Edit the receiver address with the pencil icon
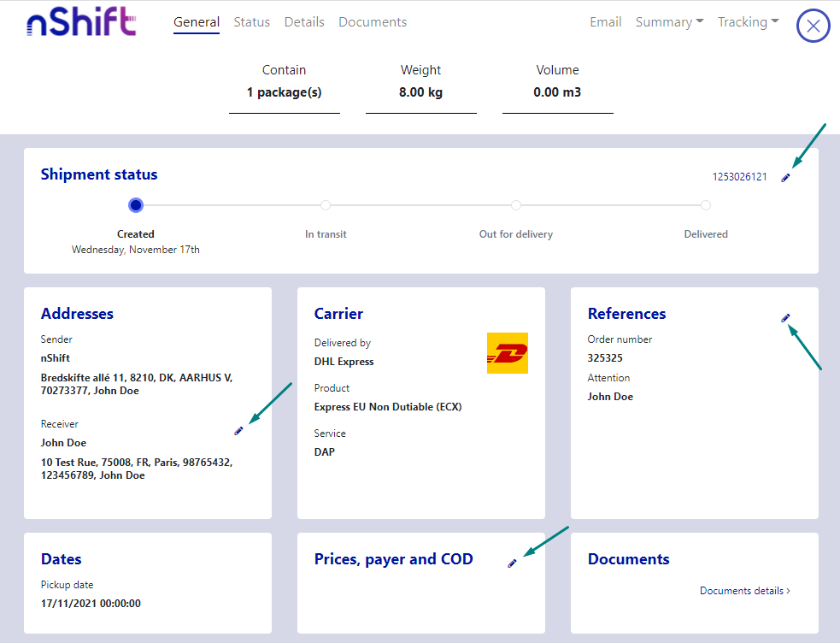840x643 pixels. [x=238, y=431]
